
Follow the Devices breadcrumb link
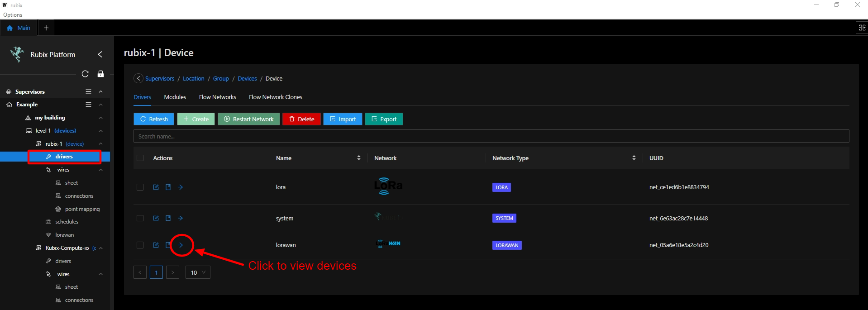247,78
